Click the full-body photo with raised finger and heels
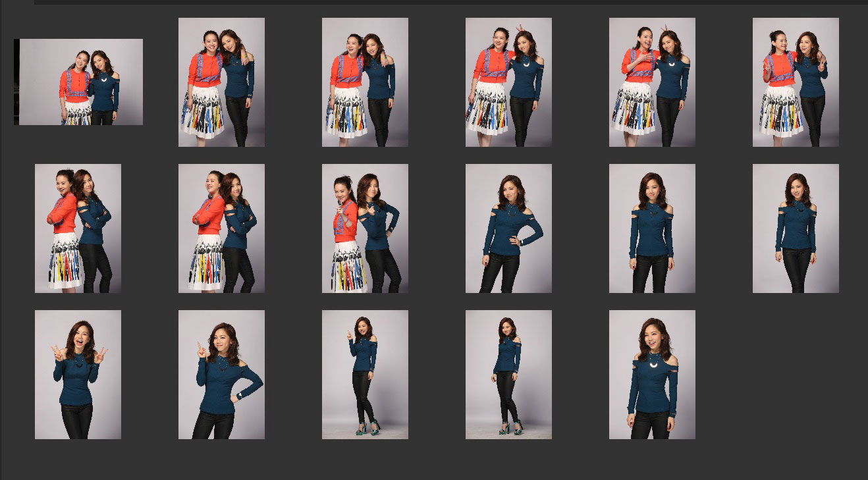The width and height of the screenshot is (868, 480). click(x=365, y=374)
